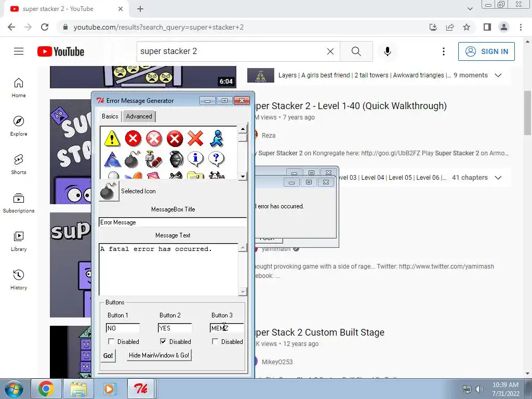This screenshot has height=399, width=532.
Task: Expand the 41 chapters chevron
Action: pyautogui.click(x=498, y=178)
